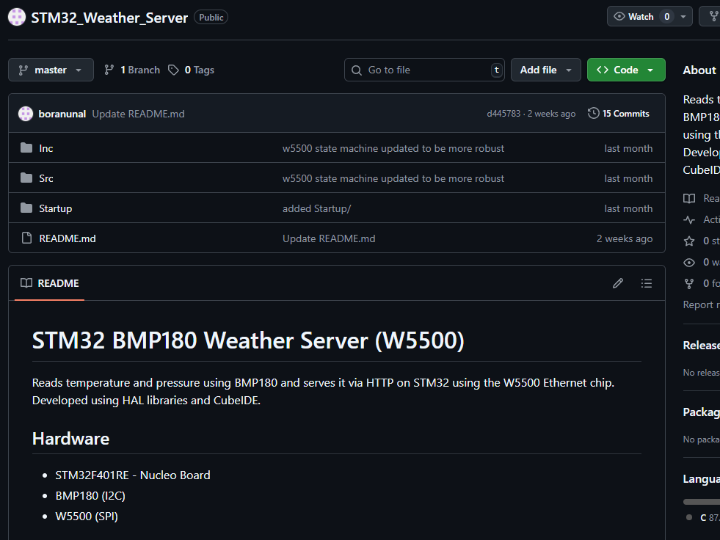View the 0 Tags link
The width and height of the screenshot is (720, 540).
(x=191, y=70)
